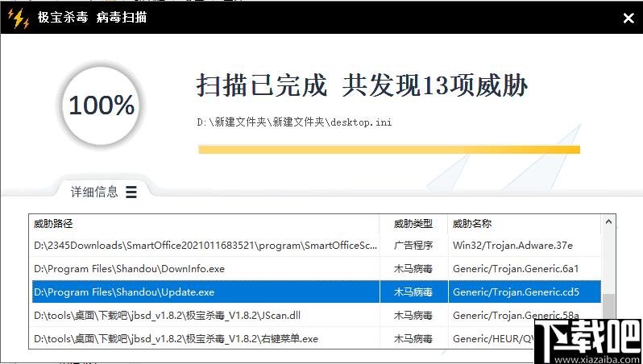Click the yellow scan progress bar
The image size is (643, 364).
[388, 149]
